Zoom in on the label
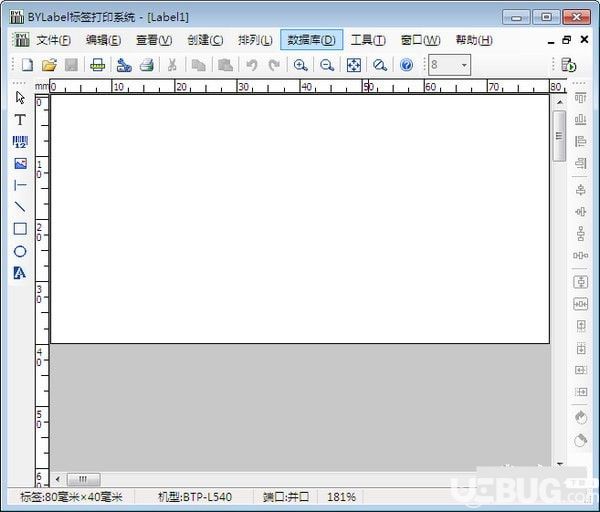This screenshot has width=600, height=512. [x=300, y=65]
